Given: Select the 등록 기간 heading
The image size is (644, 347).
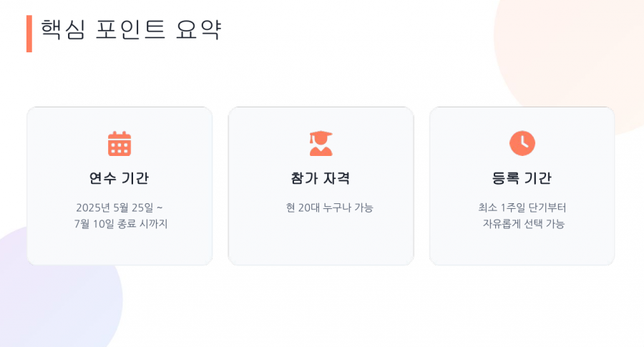Looking at the screenshot, I should point(522,178).
